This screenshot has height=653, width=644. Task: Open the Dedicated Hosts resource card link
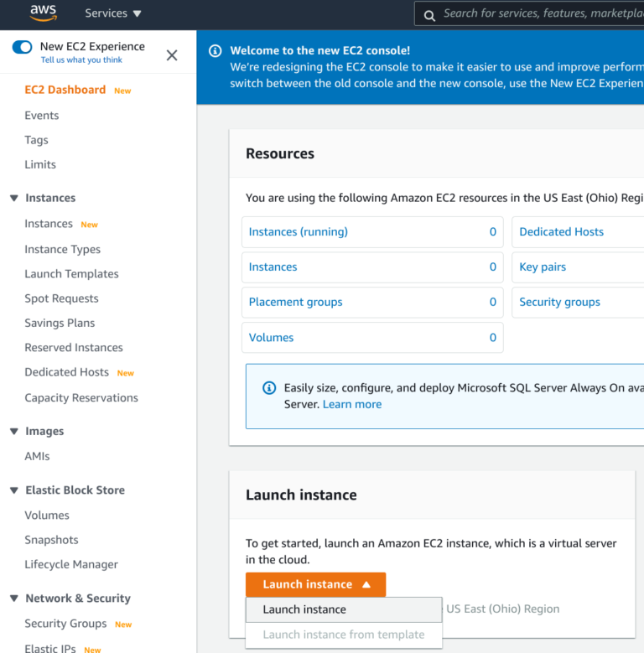(561, 232)
